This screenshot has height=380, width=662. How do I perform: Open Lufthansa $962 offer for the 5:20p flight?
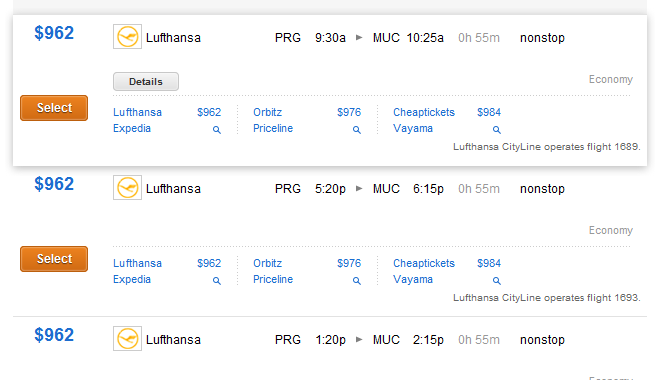point(167,263)
